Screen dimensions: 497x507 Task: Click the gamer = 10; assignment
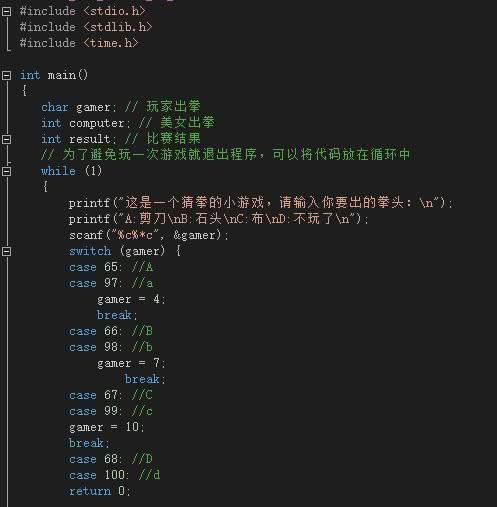point(107,427)
